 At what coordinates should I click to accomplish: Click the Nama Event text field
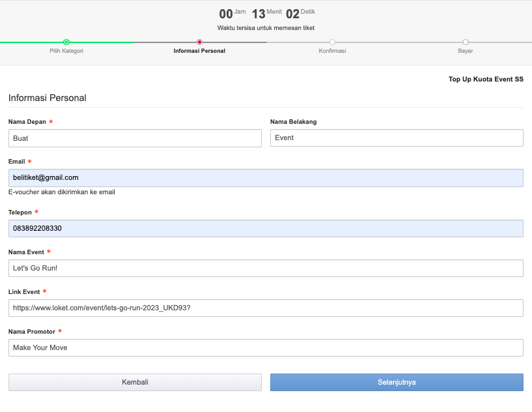266,269
